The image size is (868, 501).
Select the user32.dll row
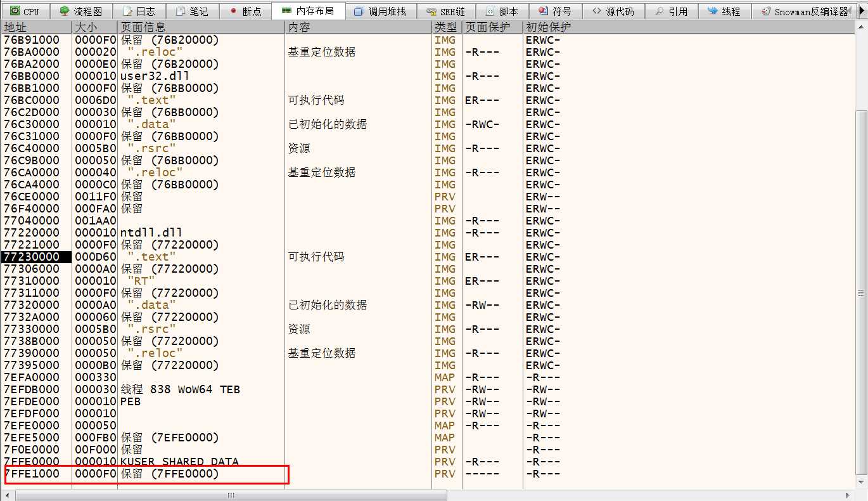pos(427,76)
